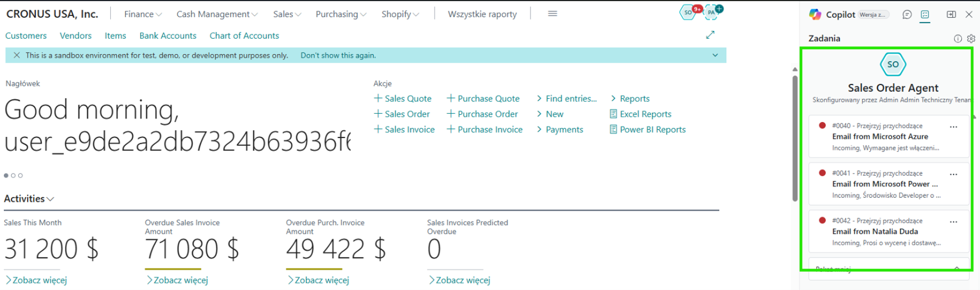Open the hamburger menu in the navigation bar

(553, 14)
